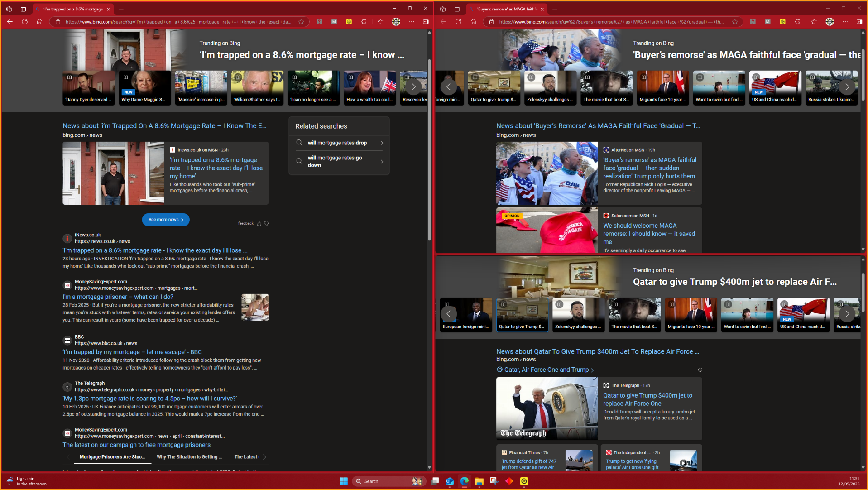The height and width of the screenshot is (490, 868).
Task: Open the Favorites hub in left window toolbar
Action: click(x=380, y=22)
